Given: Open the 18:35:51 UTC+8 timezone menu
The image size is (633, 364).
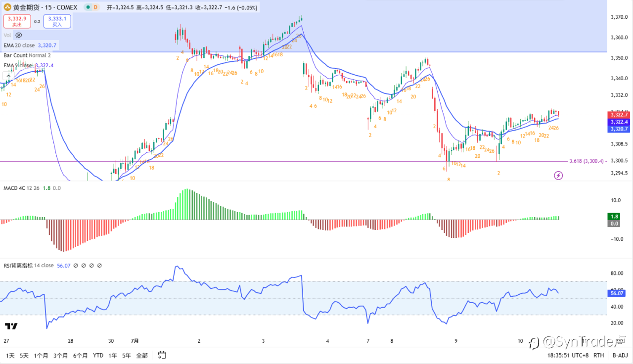Looking at the screenshot, I should point(568,355).
